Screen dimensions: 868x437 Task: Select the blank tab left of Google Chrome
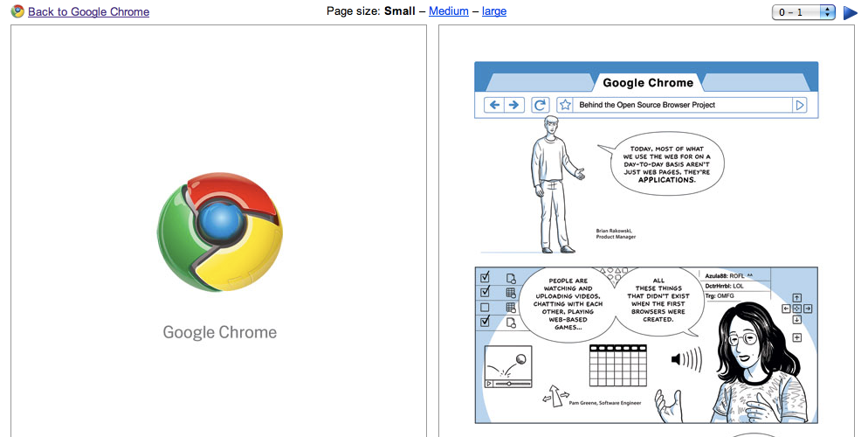point(538,83)
